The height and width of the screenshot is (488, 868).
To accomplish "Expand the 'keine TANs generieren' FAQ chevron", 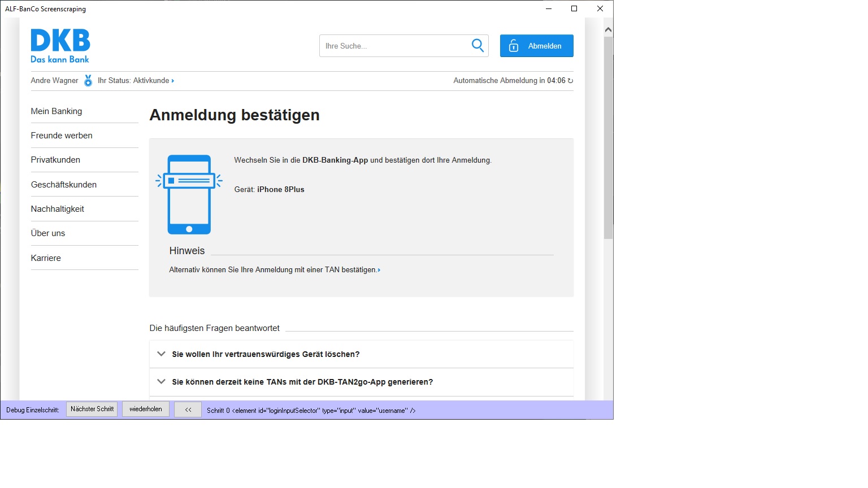I will click(161, 382).
